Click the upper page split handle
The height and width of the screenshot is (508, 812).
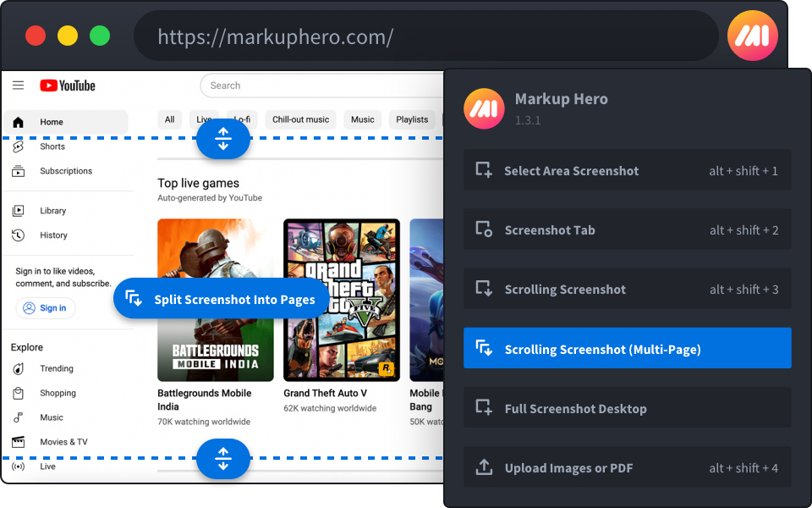(223, 139)
